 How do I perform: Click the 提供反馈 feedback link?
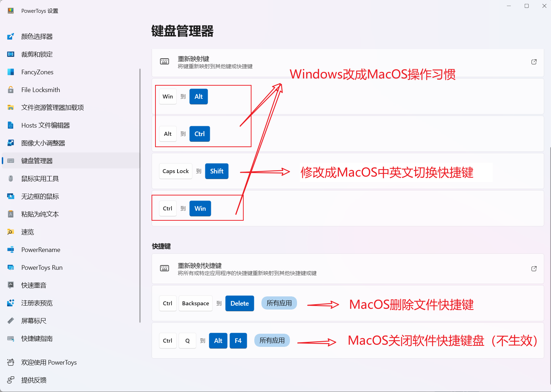coord(34,380)
